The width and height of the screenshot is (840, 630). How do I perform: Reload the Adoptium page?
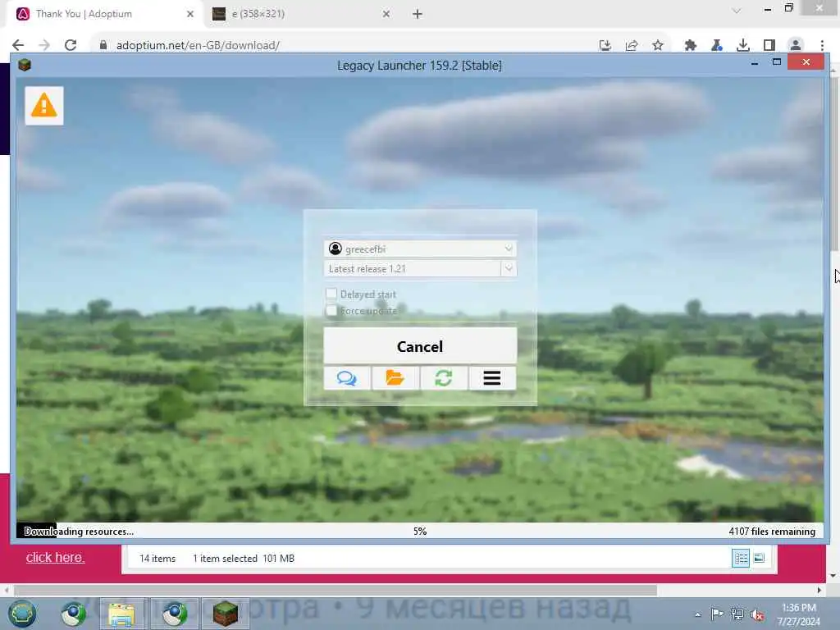click(x=71, y=45)
